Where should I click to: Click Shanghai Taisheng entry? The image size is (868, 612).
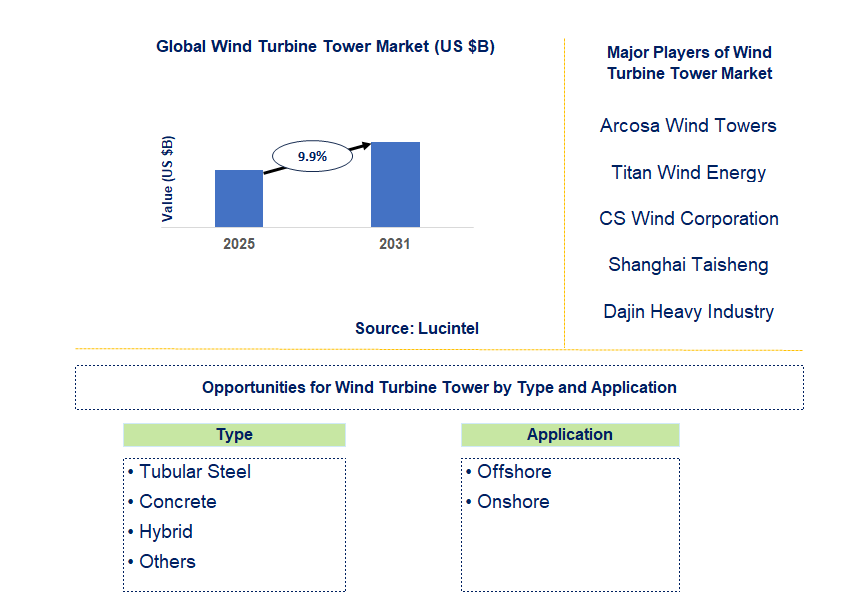(x=688, y=265)
